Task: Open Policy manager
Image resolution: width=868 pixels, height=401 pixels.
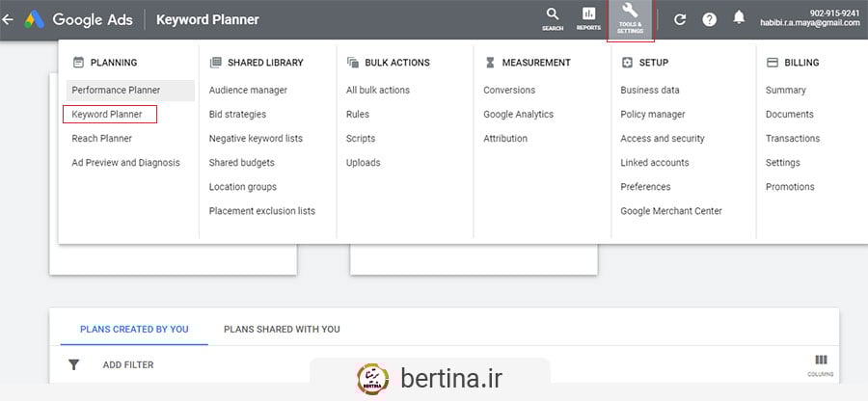Action: pyautogui.click(x=653, y=115)
